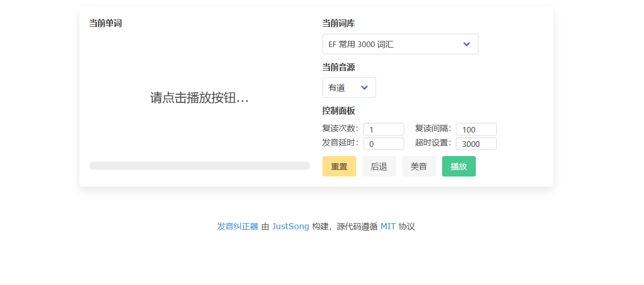Open the MIT license link
The image size is (644, 285).
(x=388, y=226)
